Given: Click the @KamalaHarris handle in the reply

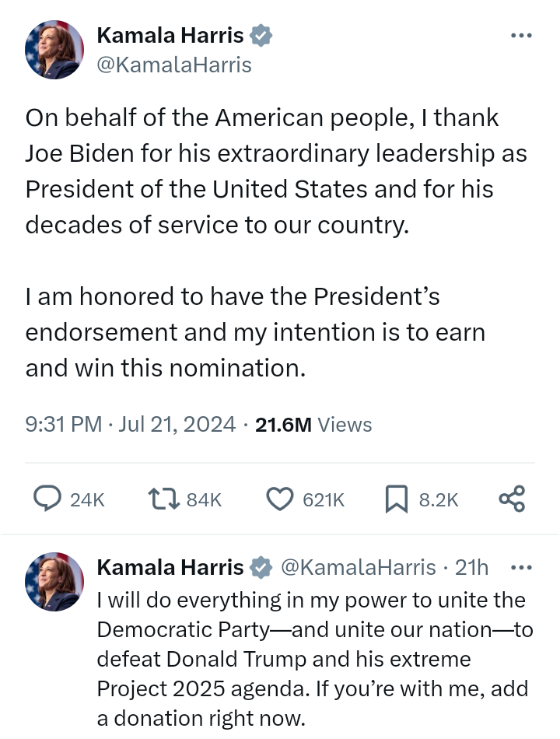Looking at the screenshot, I should (x=357, y=568).
